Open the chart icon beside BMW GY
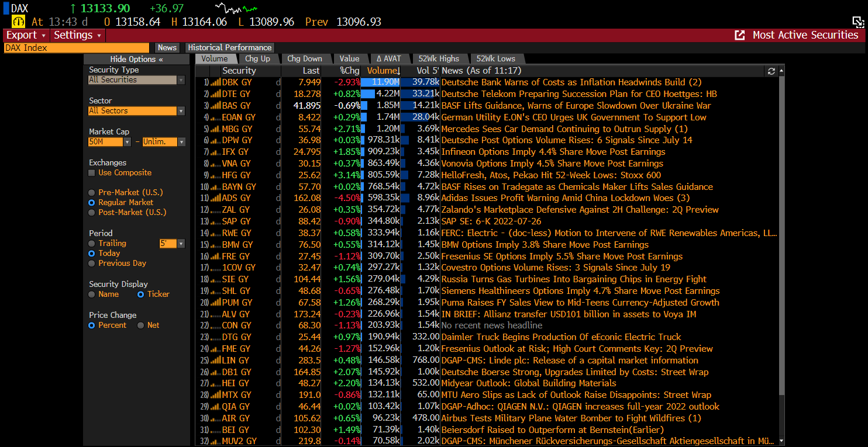Screen dimensions: 868x447 pyautogui.click(x=215, y=245)
